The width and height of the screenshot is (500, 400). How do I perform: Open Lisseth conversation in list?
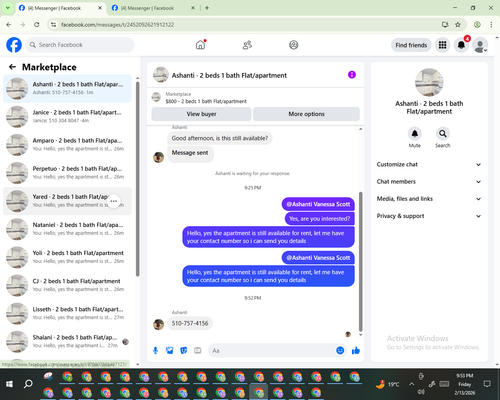pos(67,313)
